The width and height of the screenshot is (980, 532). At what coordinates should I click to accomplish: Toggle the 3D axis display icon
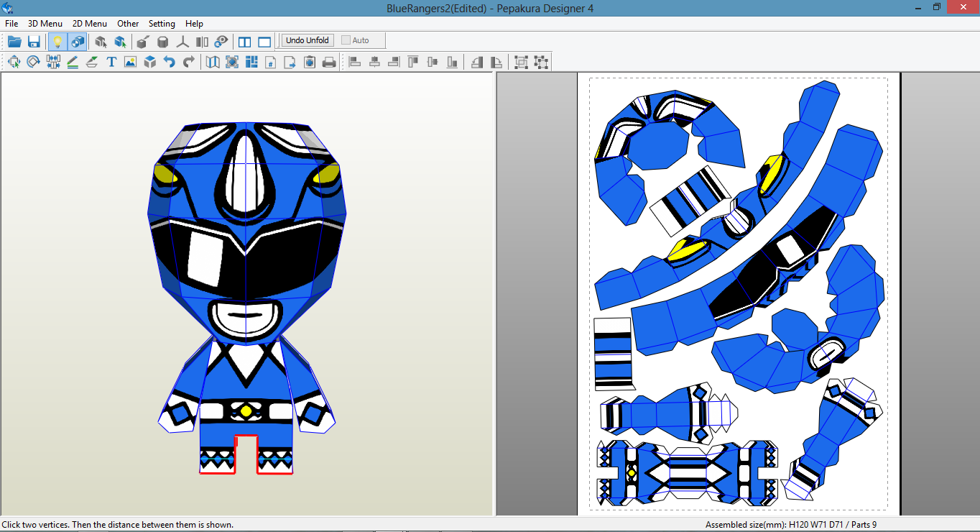pyautogui.click(x=183, y=41)
